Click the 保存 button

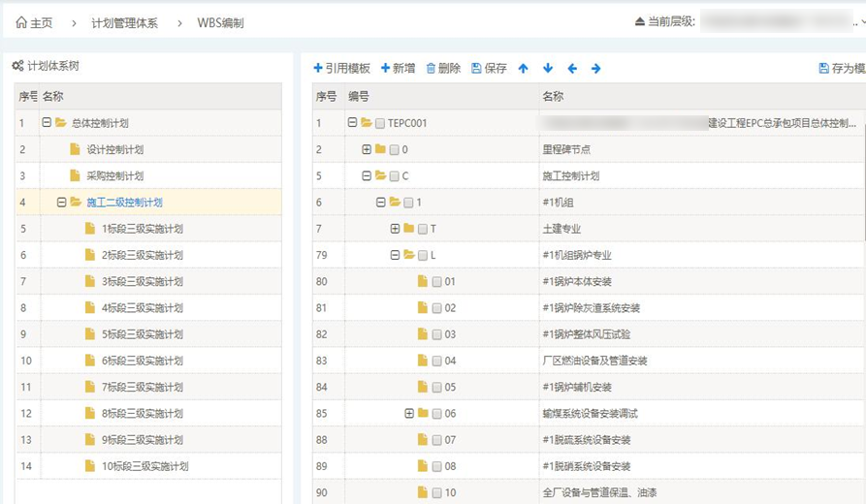click(490, 68)
